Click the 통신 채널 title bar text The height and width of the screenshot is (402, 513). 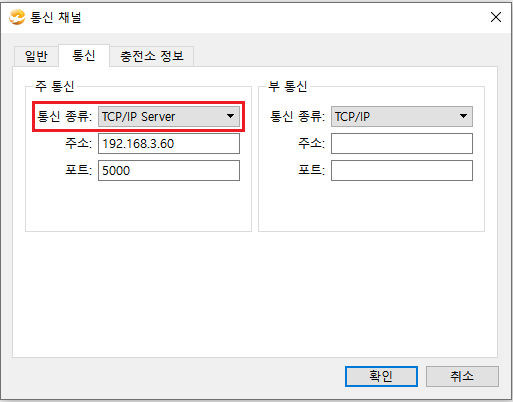56,17
